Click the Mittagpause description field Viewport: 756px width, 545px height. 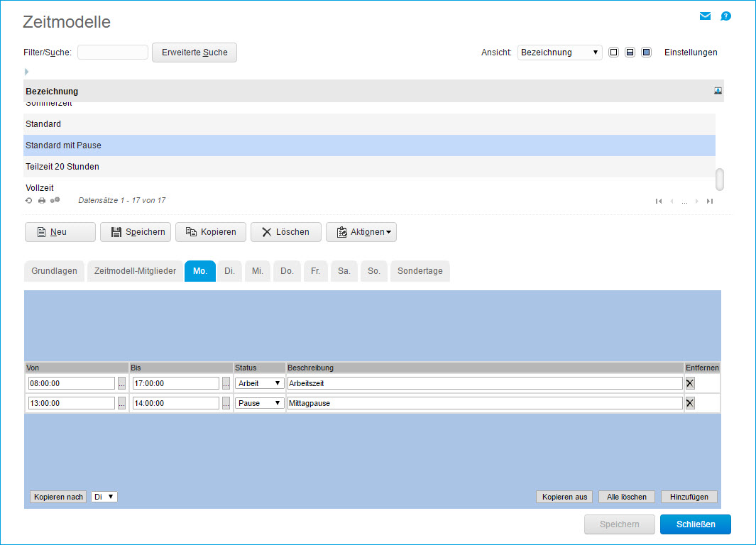pyautogui.click(x=485, y=403)
